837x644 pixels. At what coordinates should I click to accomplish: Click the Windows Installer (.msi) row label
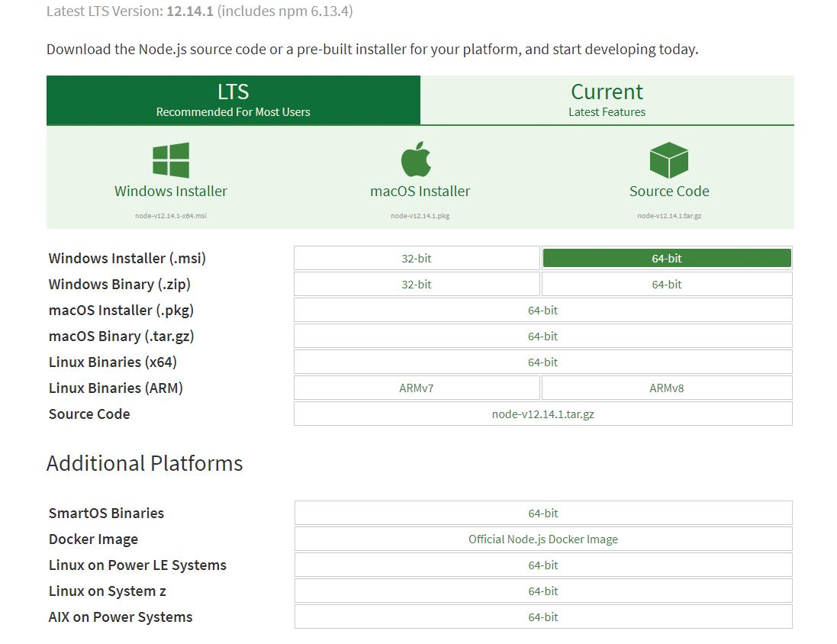(127, 259)
